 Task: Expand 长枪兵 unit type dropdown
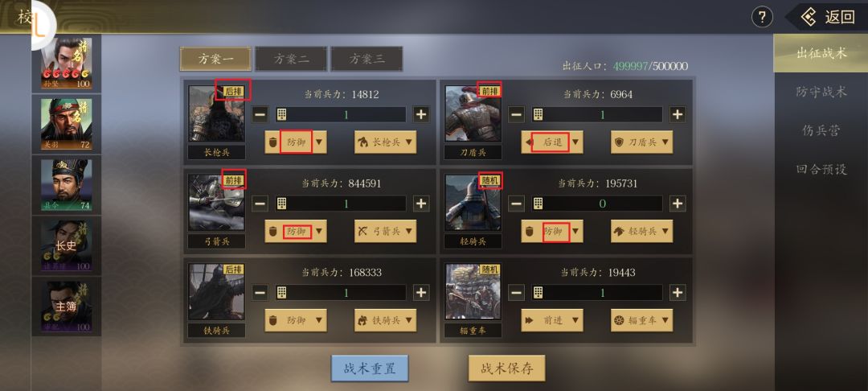[x=385, y=142]
